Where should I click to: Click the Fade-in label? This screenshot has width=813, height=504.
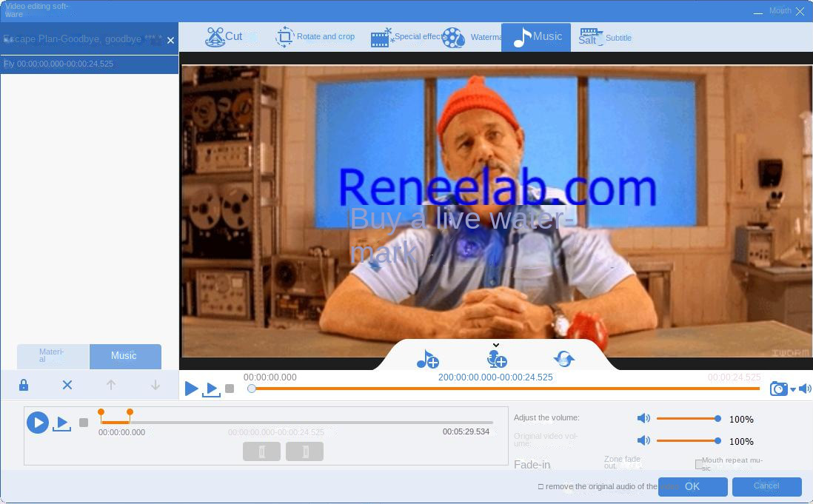(x=532, y=465)
